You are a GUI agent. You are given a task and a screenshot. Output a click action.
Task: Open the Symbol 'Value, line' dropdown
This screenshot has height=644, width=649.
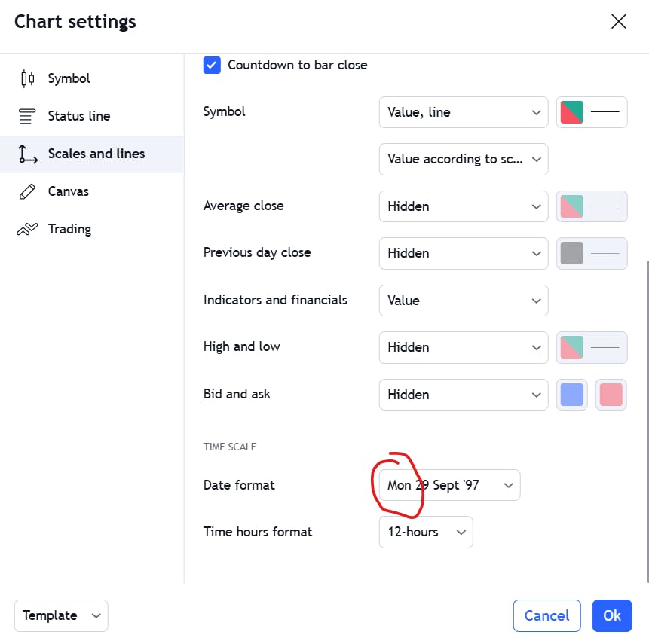(x=463, y=112)
